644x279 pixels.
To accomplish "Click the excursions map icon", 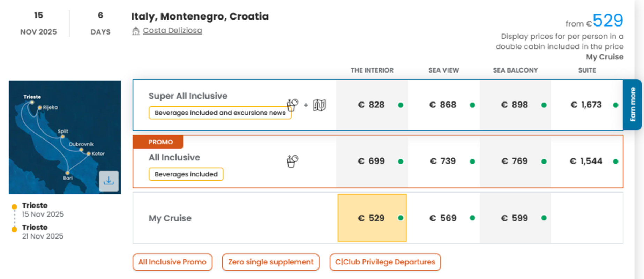I will pos(319,105).
